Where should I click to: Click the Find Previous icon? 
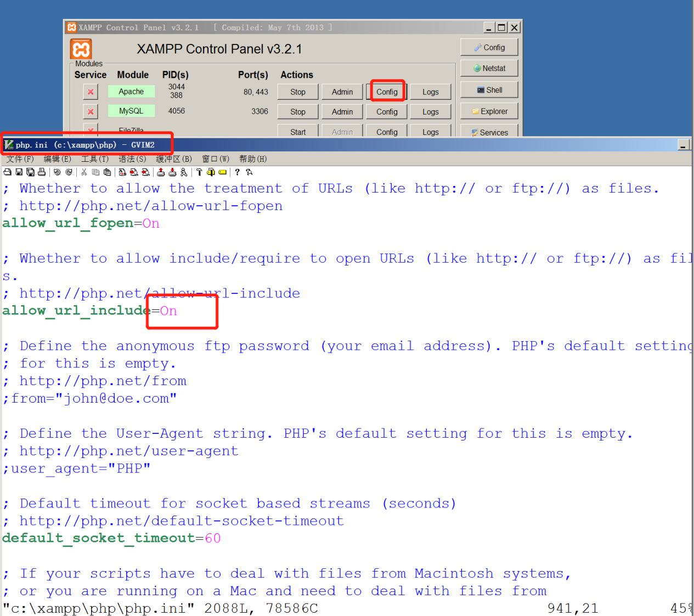pos(145,172)
